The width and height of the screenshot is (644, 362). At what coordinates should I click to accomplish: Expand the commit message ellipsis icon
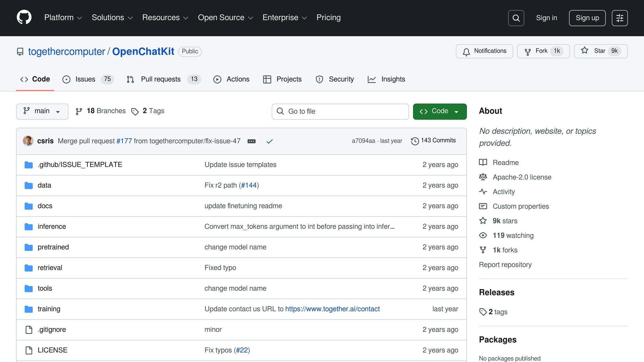[251, 141]
